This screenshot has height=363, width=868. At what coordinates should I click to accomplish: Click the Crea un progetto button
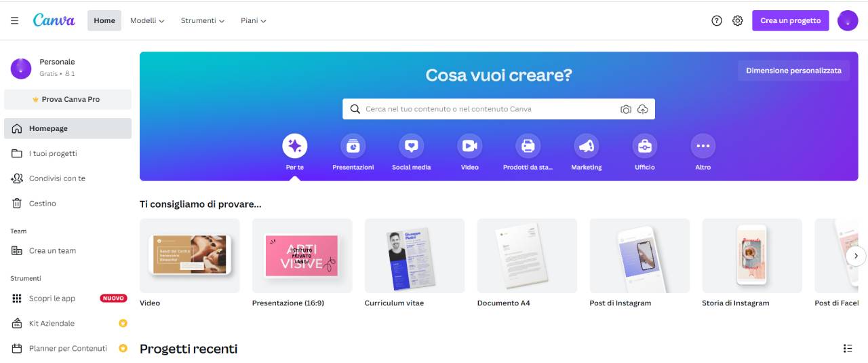coord(790,21)
